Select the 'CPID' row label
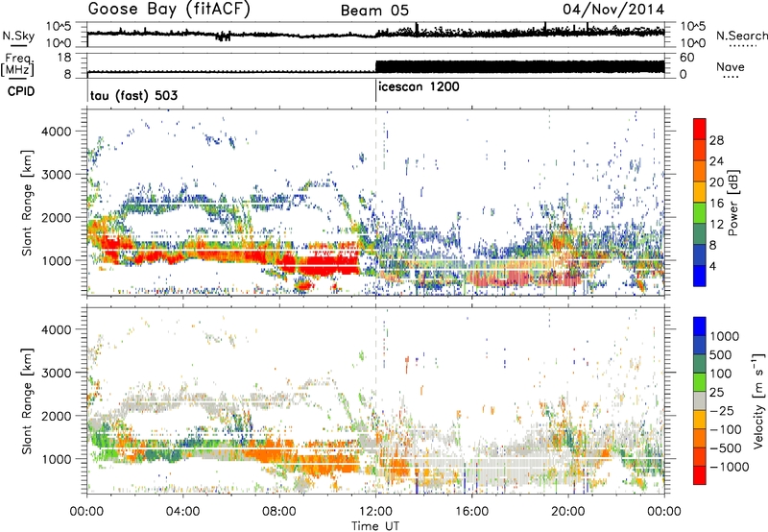Viewport: 768px width, 532px height. click(21, 91)
